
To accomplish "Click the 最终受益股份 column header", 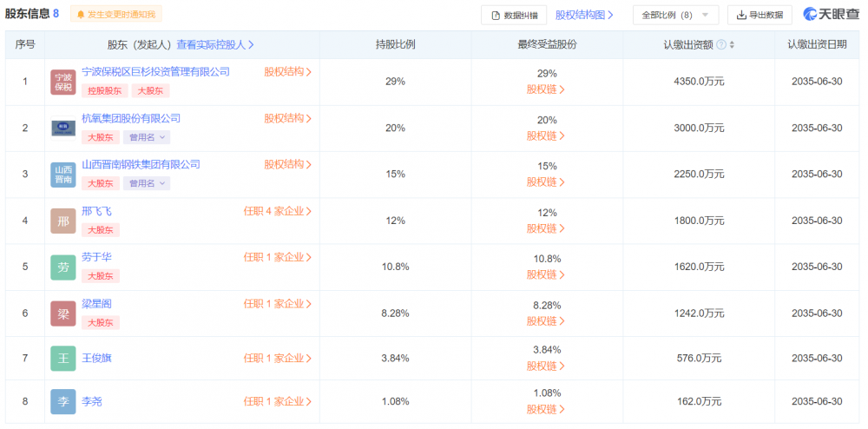I will coord(547,45).
